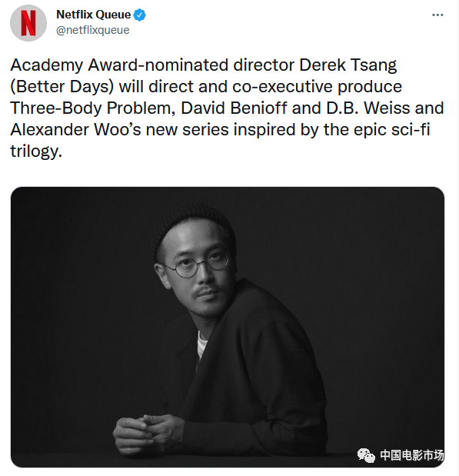Click the name Alexander Woo's in tweet
Image resolution: width=459 pixels, height=476 pixels.
[75, 130]
